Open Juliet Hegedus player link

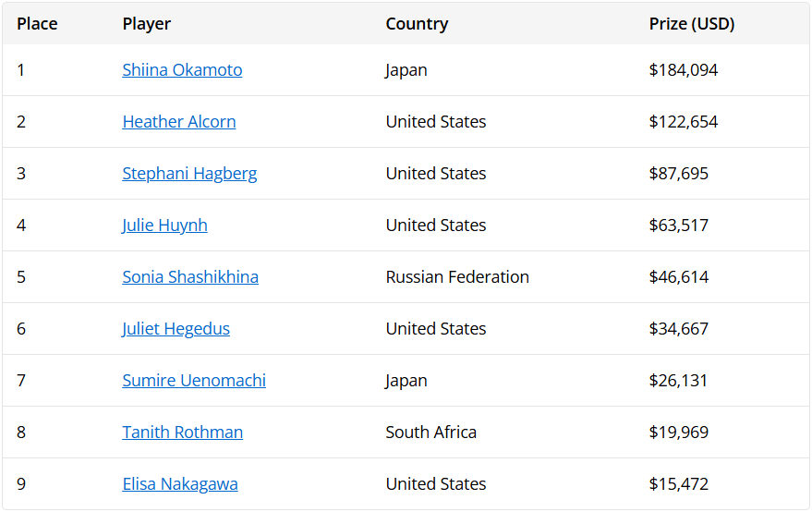point(176,329)
